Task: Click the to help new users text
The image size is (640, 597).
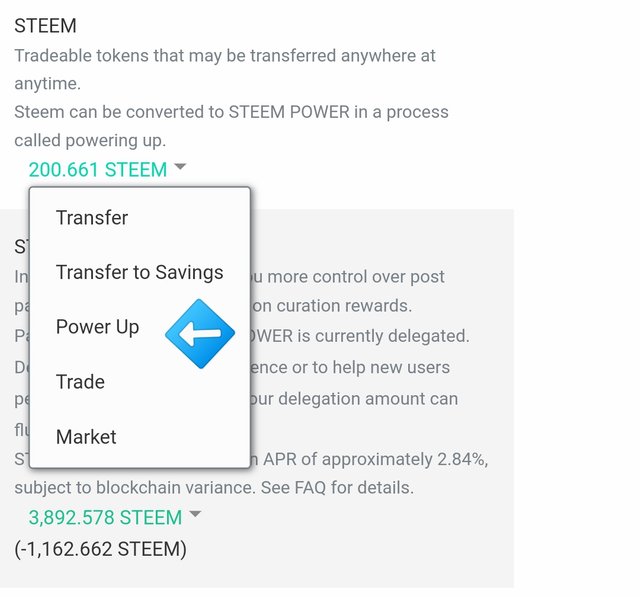Action: [x=391, y=367]
